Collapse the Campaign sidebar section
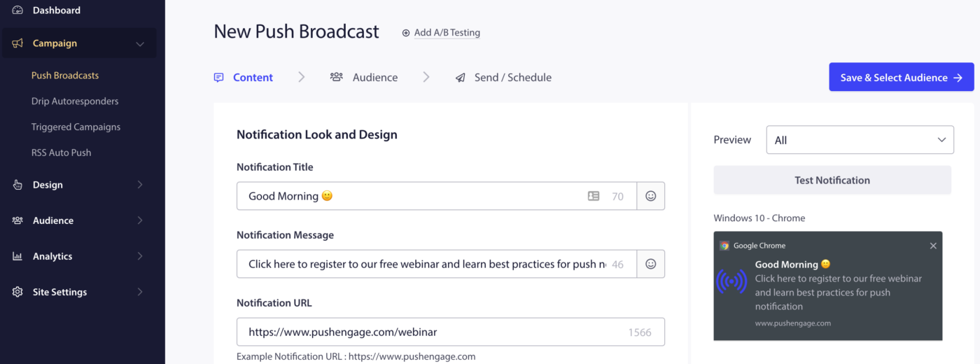Screen dimensions: 980x364 point(140,44)
